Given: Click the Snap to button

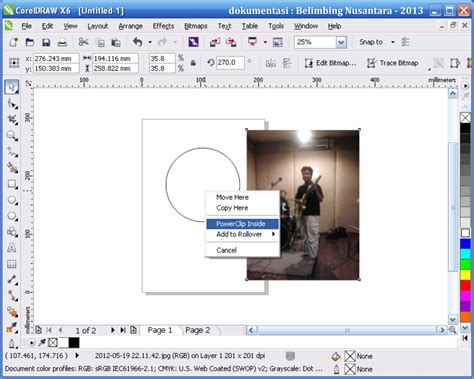Looking at the screenshot, I should click(x=371, y=42).
